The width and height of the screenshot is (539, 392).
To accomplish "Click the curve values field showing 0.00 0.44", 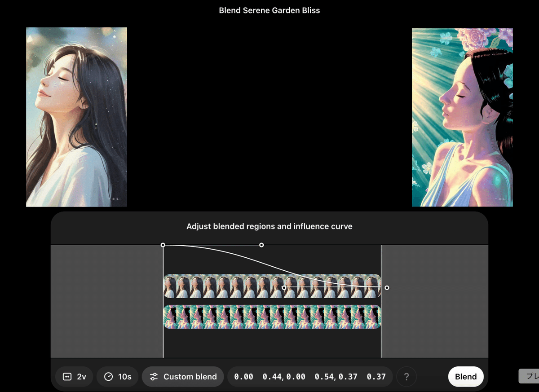I will (310, 377).
